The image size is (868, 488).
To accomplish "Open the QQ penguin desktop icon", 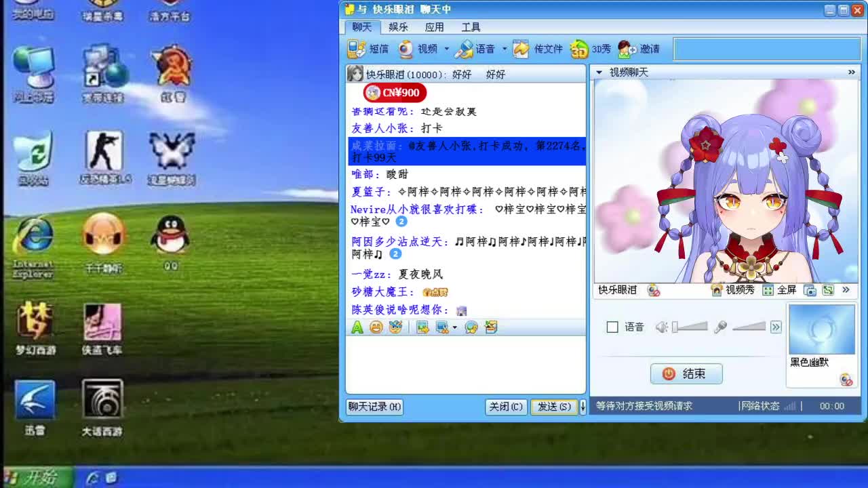I will pyautogui.click(x=170, y=243).
